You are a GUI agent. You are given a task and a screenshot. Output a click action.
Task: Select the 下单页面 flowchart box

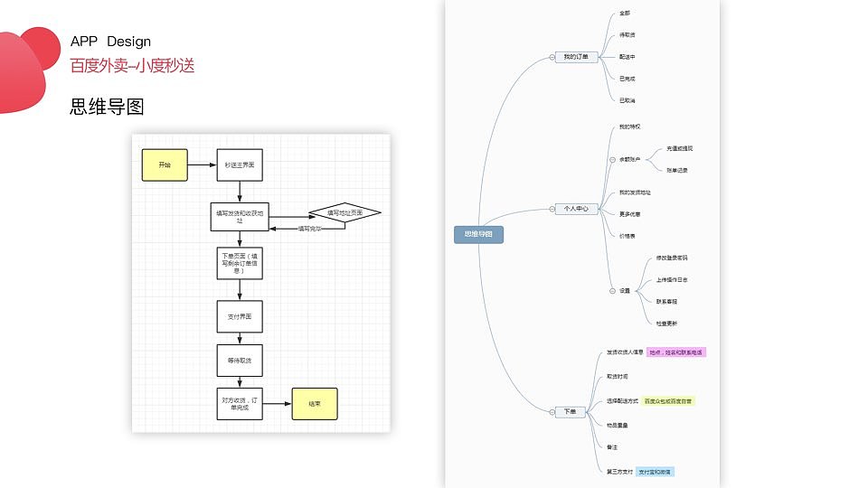tap(240, 263)
